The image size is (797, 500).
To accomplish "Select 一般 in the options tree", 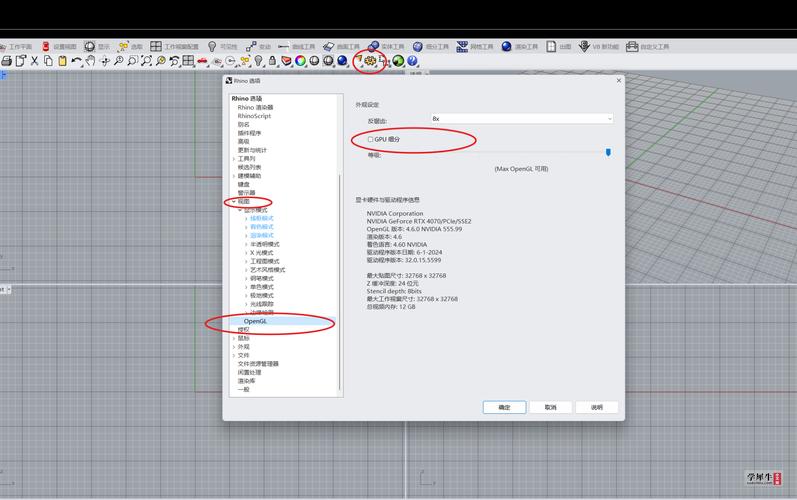I will pyautogui.click(x=243, y=389).
